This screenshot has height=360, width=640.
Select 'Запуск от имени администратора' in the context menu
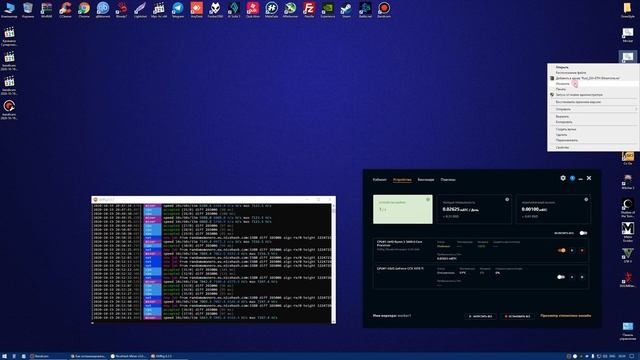tap(593, 95)
